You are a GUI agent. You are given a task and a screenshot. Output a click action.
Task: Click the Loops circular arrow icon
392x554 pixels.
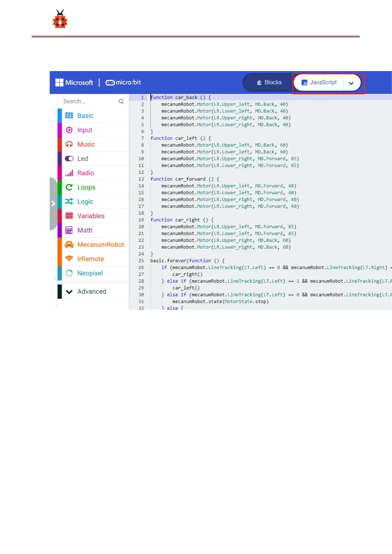(x=69, y=187)
